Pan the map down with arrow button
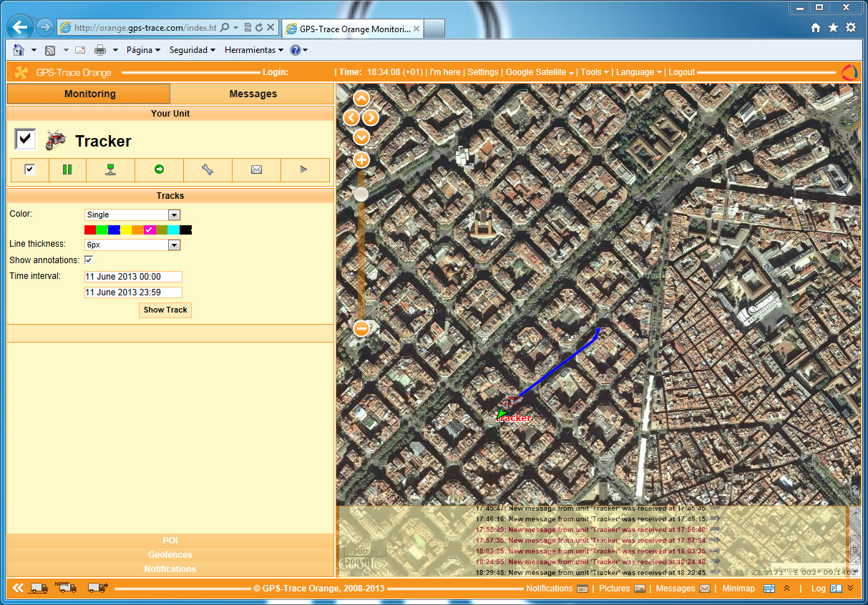 click(361, 136)
